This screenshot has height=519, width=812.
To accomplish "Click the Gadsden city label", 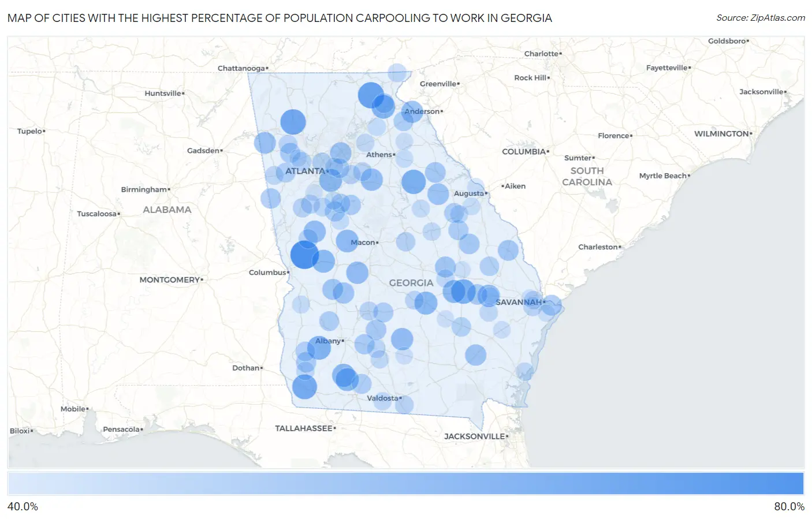I will click(x=203, y=151).
